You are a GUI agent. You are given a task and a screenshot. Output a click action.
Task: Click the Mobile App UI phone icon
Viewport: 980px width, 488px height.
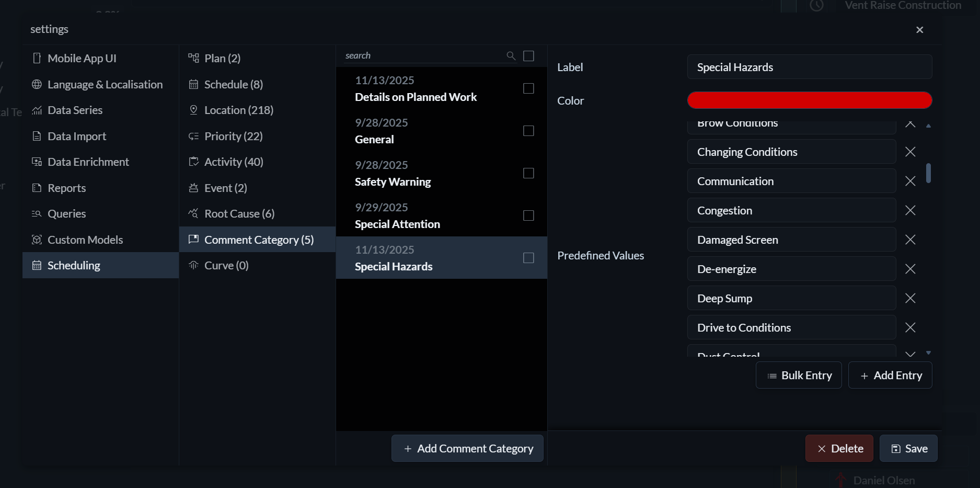[37, 58]
